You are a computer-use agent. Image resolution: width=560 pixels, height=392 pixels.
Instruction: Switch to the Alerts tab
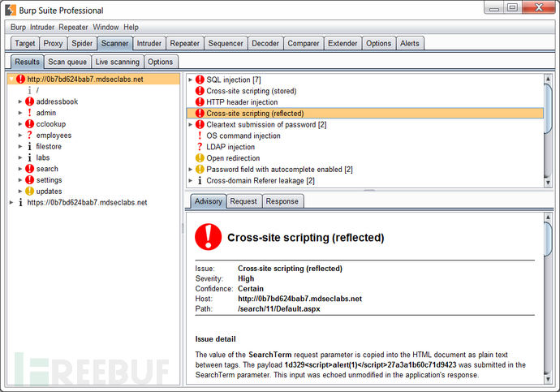tap(410, 43)
